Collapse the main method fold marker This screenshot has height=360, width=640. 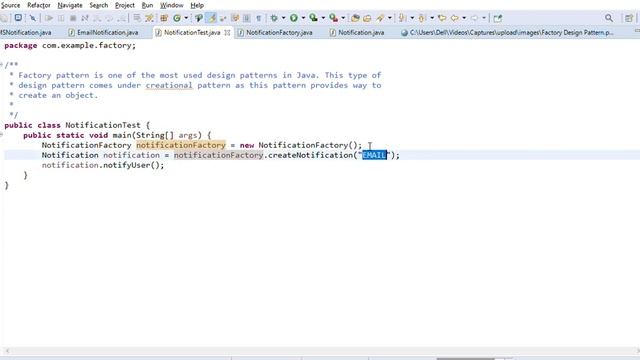coord(2,135)
